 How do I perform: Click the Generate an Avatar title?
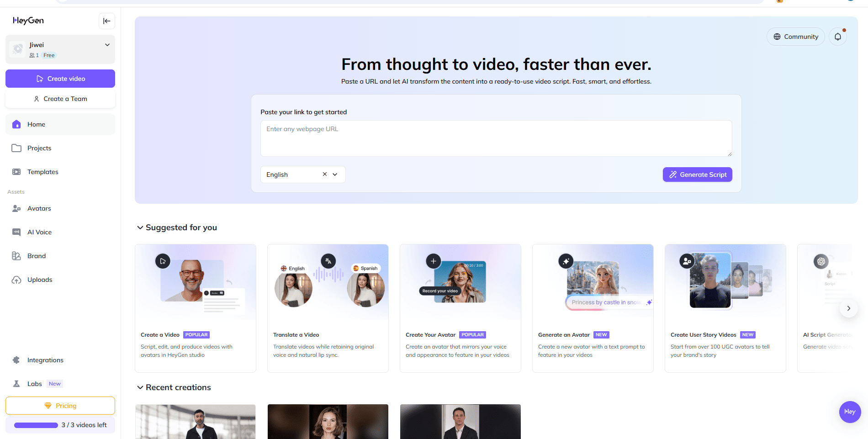pos(564,335)
